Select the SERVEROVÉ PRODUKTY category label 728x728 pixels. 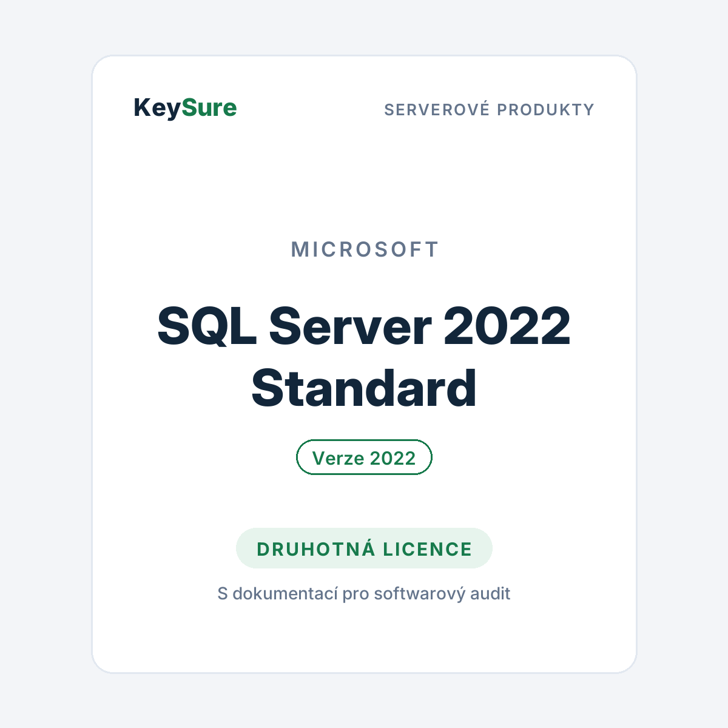(x=490, y=110)
